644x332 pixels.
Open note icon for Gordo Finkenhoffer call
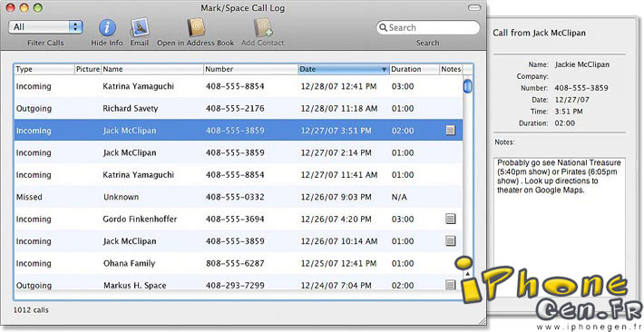tap(451, 219)
